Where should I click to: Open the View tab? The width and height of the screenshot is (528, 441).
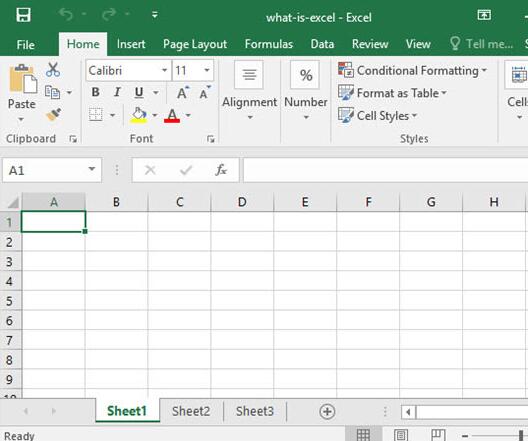418,44
